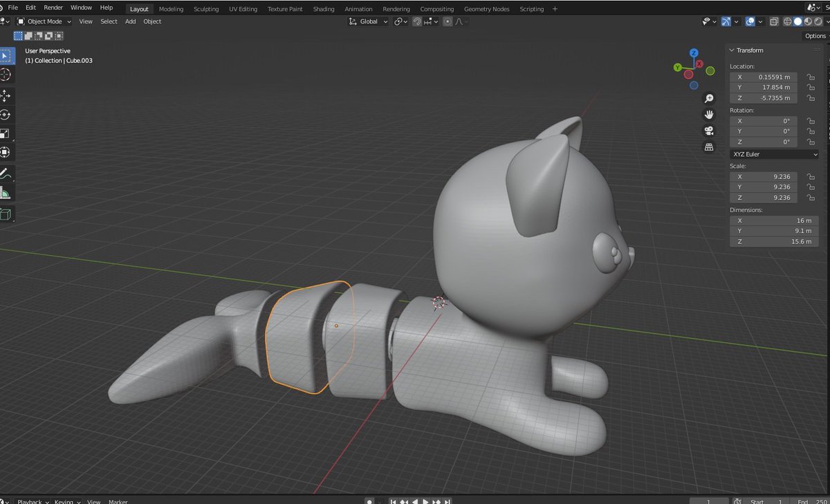Open the Object Mode dropdown

pyautogui.click(x=44, y=21)
